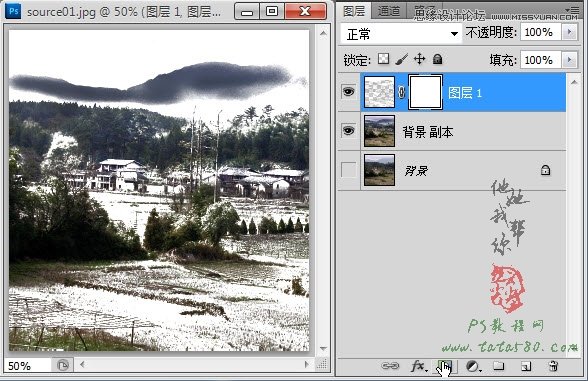Click lock position move icon
Image resolution: width=588 pixels, height=381 pixels.
pos(419,59)
